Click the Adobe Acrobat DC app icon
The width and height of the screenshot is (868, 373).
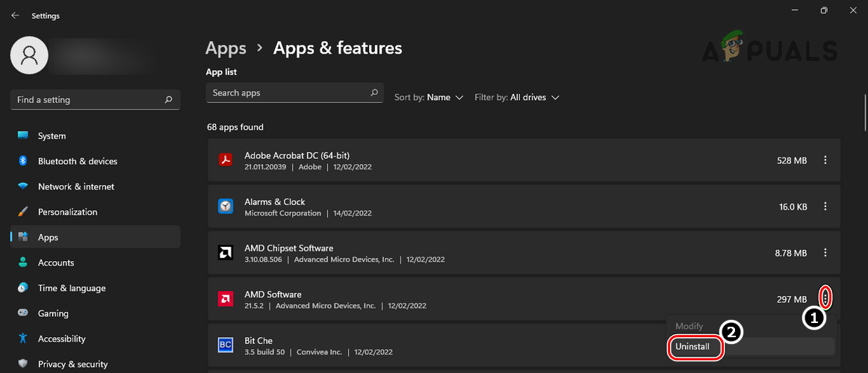225,160
